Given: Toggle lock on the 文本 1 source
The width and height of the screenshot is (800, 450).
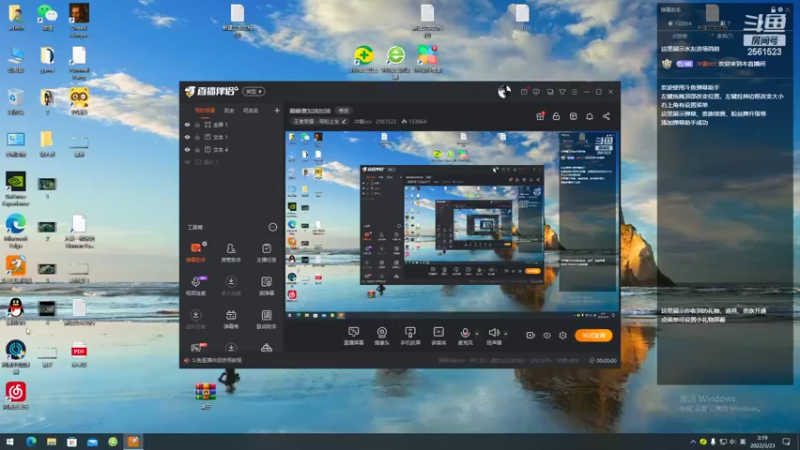Looking at the screenshot, I should (197, 137).
